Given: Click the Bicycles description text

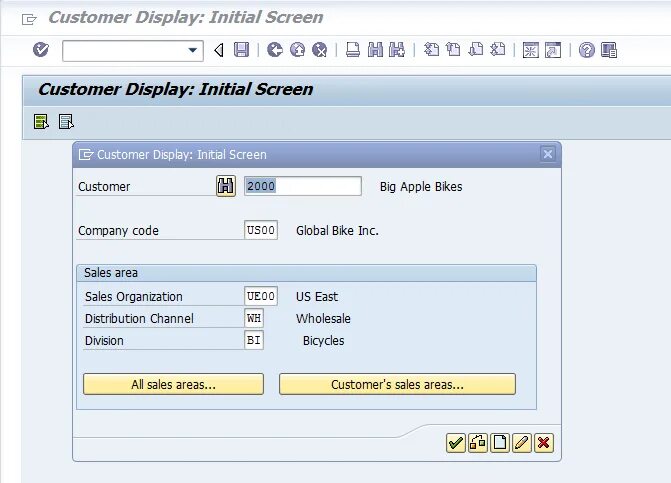Looking at the screenshot, I should point(324,341).
